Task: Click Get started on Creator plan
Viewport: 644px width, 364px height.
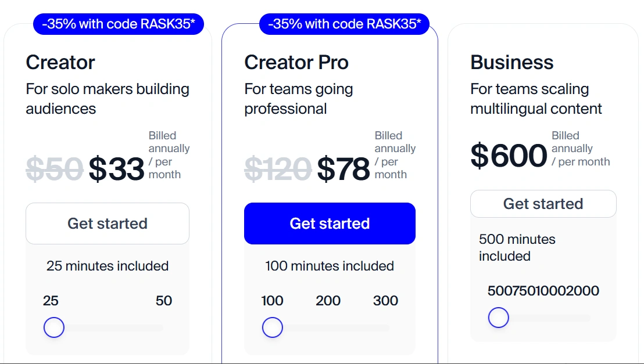Action: (108, 224)
